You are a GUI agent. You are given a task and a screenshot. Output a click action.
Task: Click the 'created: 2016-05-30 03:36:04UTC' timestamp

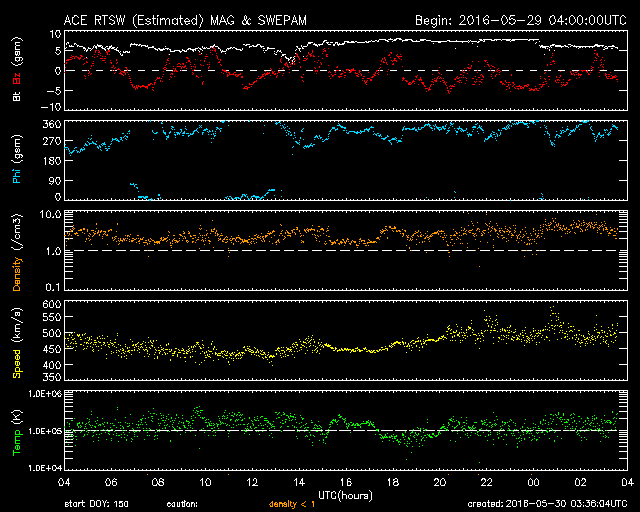[x=547, y=504]
